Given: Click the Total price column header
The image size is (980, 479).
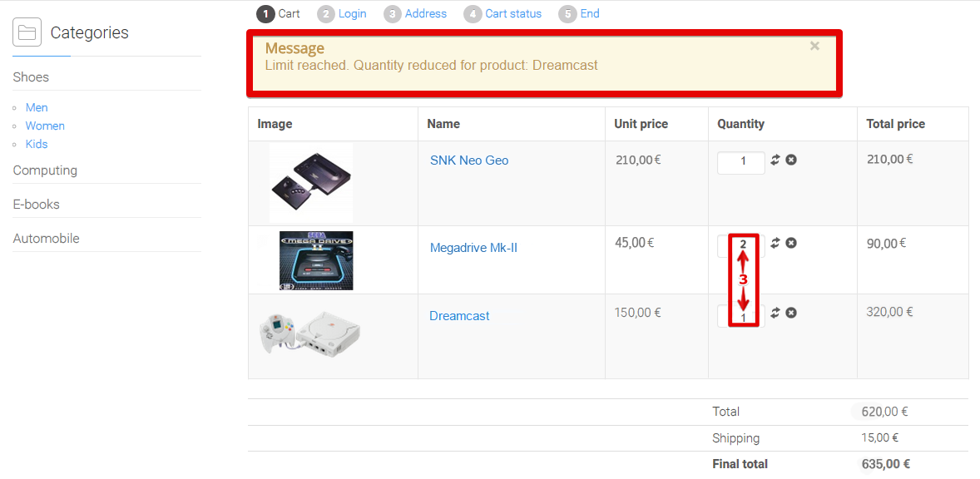Looking at the screenshot, I should (896, 124).
